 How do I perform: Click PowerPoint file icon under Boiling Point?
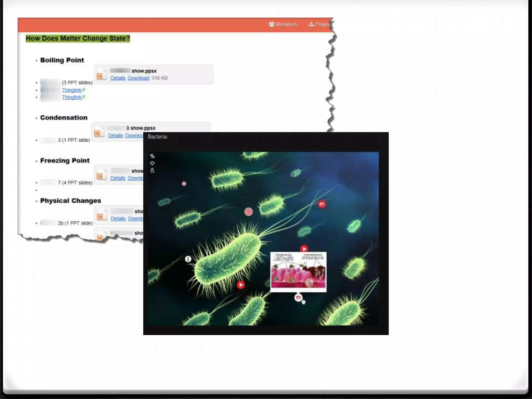[102, 75]
